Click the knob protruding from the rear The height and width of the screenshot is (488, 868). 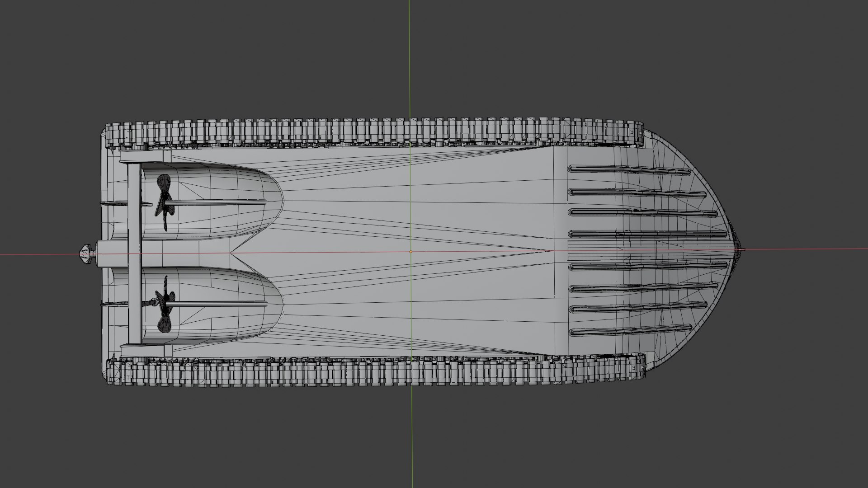pyautogui.click(x=85, y=253)
